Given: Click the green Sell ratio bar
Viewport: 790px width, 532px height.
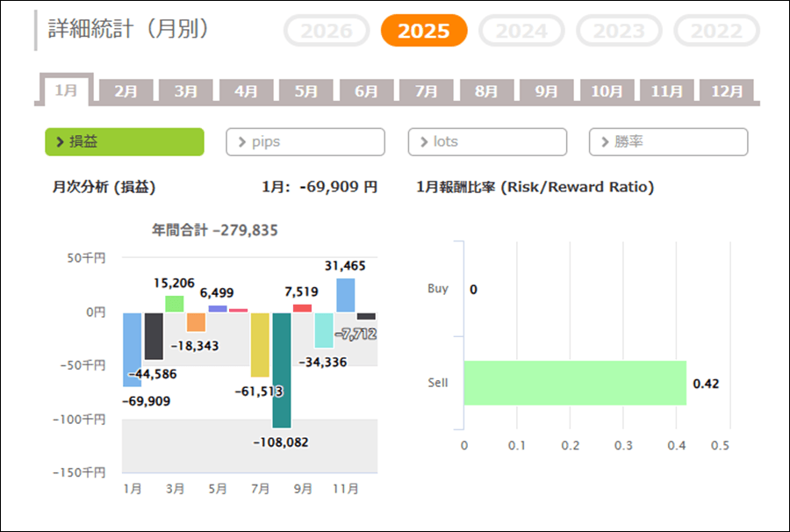Looking at the screenshot, I should (x=574, y=383).
